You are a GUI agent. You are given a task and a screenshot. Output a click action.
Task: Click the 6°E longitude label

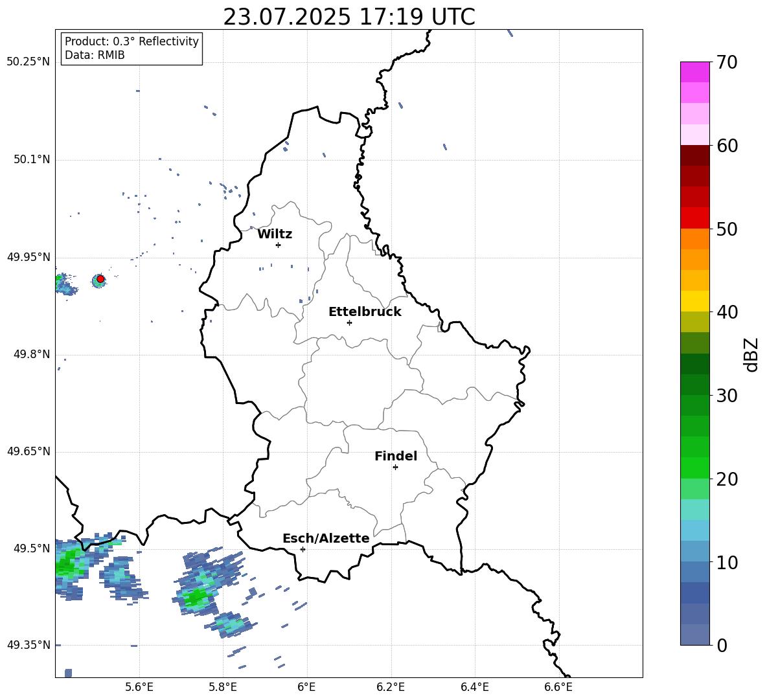pyautogui.click(x=306, y=687)
